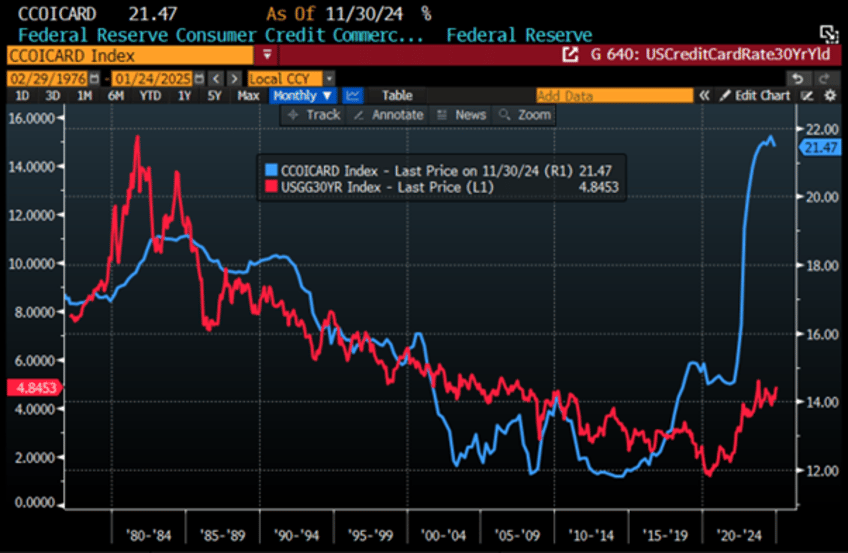Click the red USGG30YR legend swatch
Image resolution: width=848 pixels, height=553 pixels.
(x=271, y=187)
